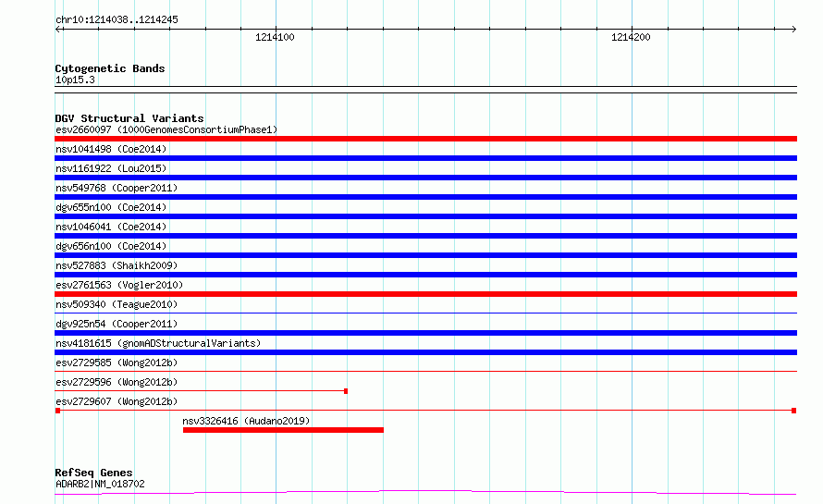
Task: Click the Cytogenetic Bands track heading
Action: 110,68
